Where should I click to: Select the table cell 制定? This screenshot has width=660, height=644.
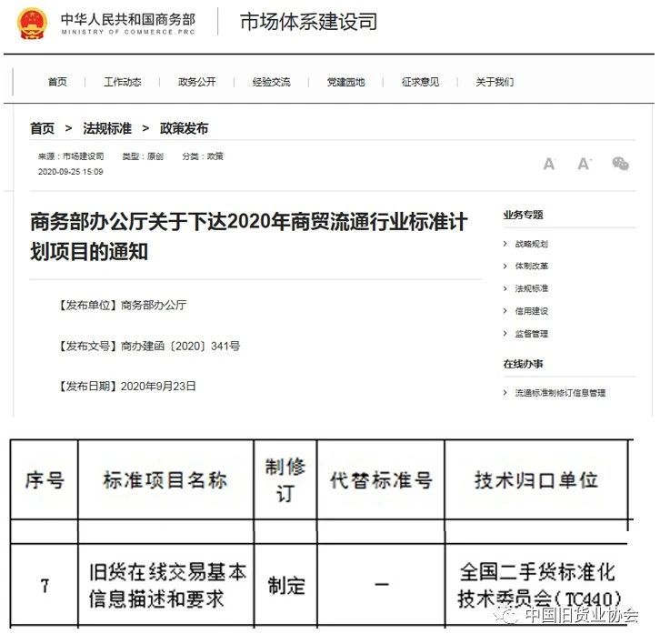point(286,586)
